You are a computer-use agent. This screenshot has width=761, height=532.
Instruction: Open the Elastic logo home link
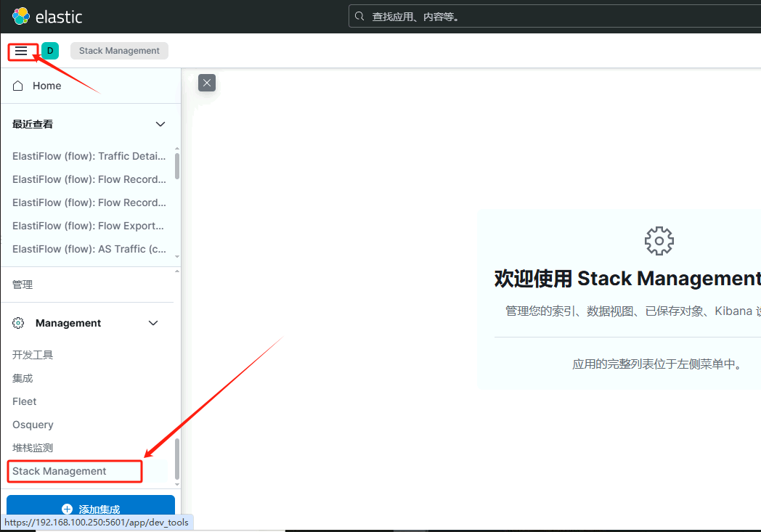coord(47,17)
